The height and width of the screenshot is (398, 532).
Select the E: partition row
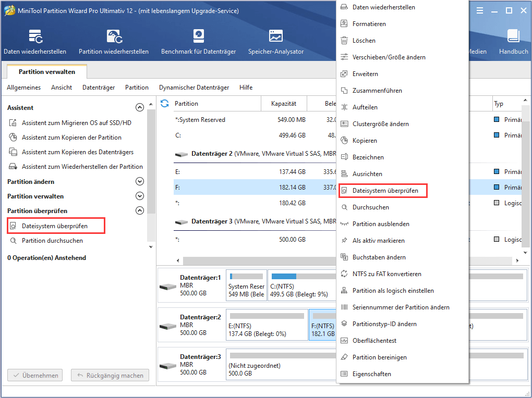coord(255,172)
